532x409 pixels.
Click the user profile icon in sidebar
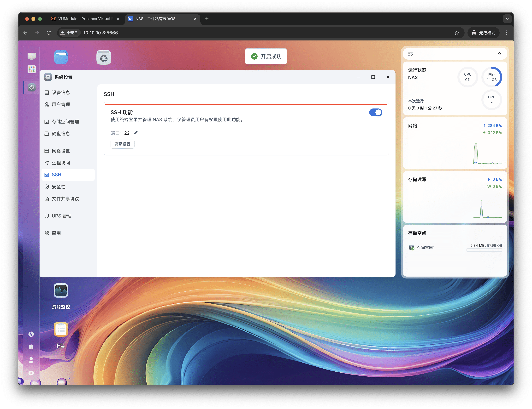(x=31, y=360)
